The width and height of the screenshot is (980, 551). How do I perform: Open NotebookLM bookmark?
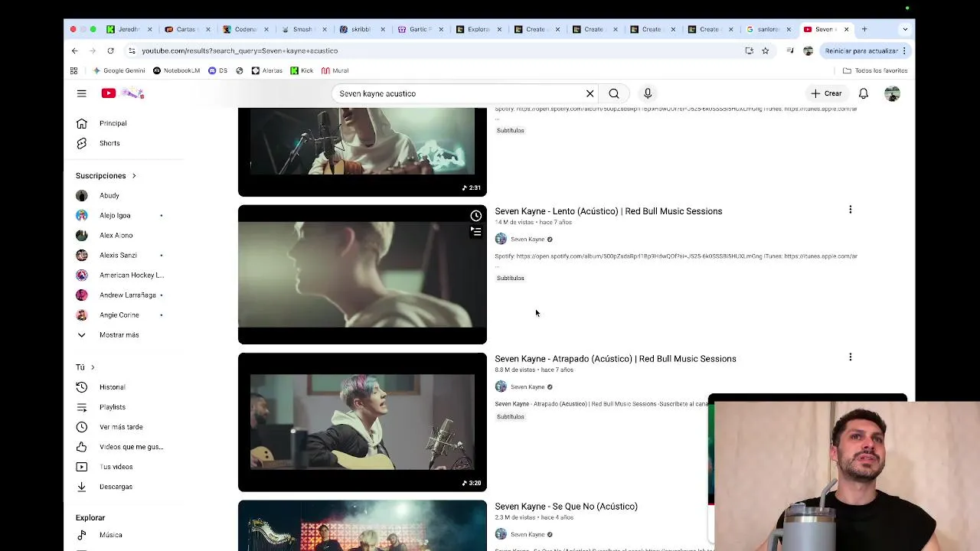point(176,70)
